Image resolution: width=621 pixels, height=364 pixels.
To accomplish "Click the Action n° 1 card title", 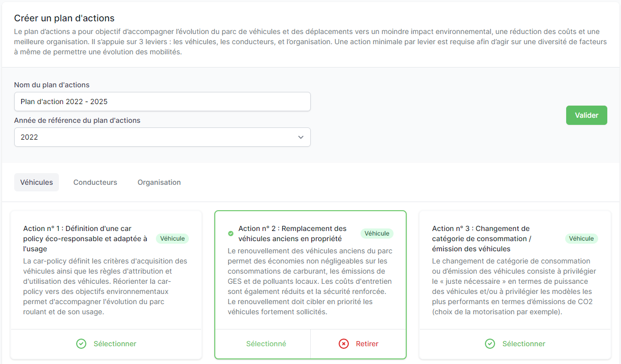I will 85,239.
